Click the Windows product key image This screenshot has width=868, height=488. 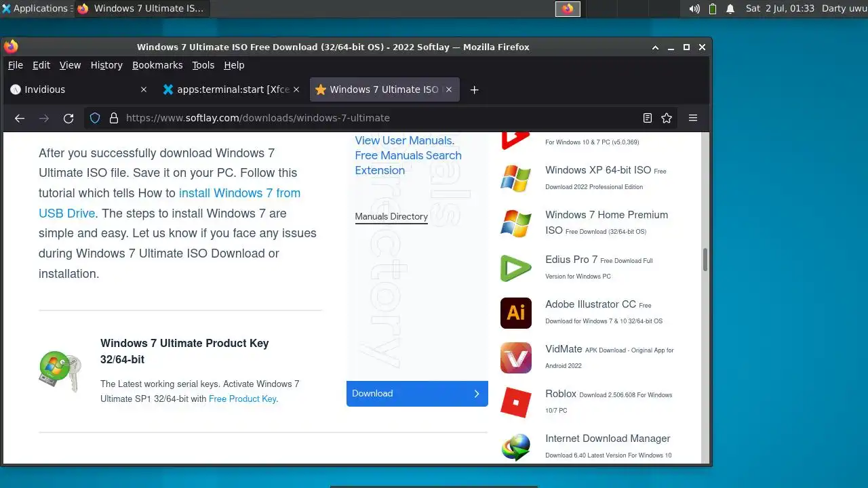pyautogui.click(x=60, y=371)
